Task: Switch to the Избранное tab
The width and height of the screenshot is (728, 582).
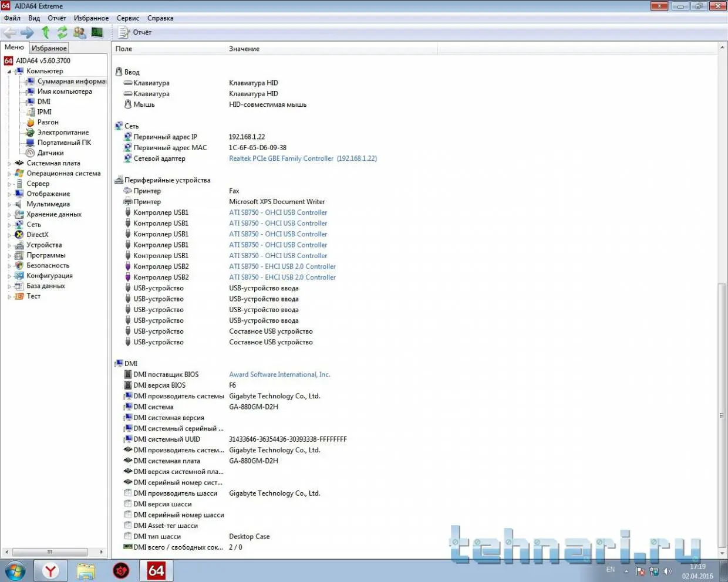Action: 49,48
